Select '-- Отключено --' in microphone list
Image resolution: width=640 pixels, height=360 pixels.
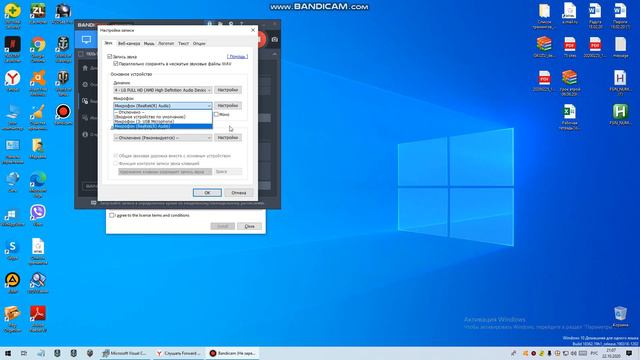coord(163,112)
